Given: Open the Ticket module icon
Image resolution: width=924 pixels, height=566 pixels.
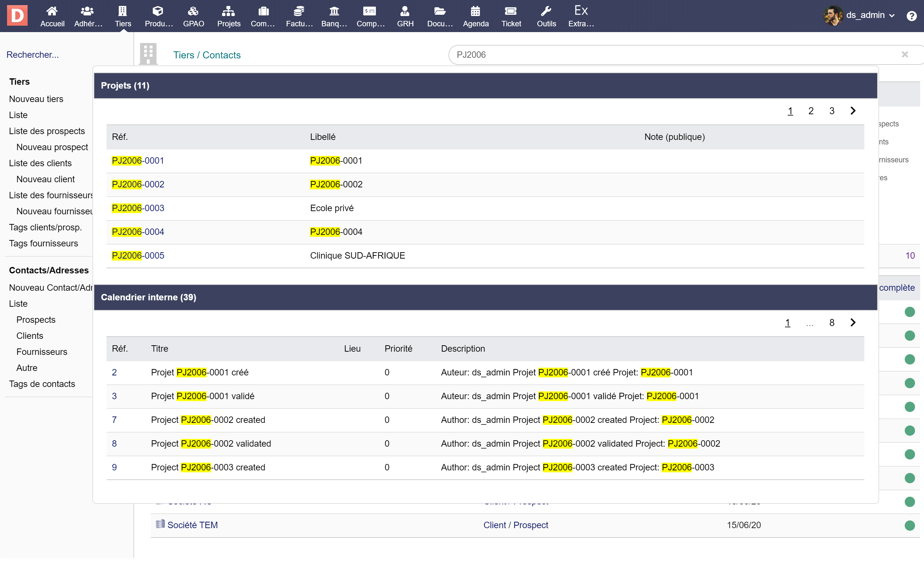Looking at the screenshot, I should tap(511, 11).
